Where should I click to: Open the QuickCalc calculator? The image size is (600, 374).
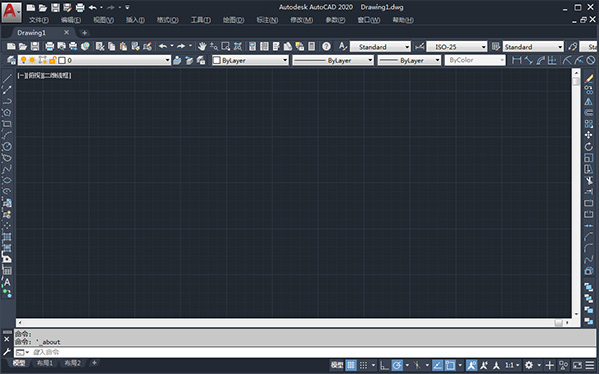[312, 47]
